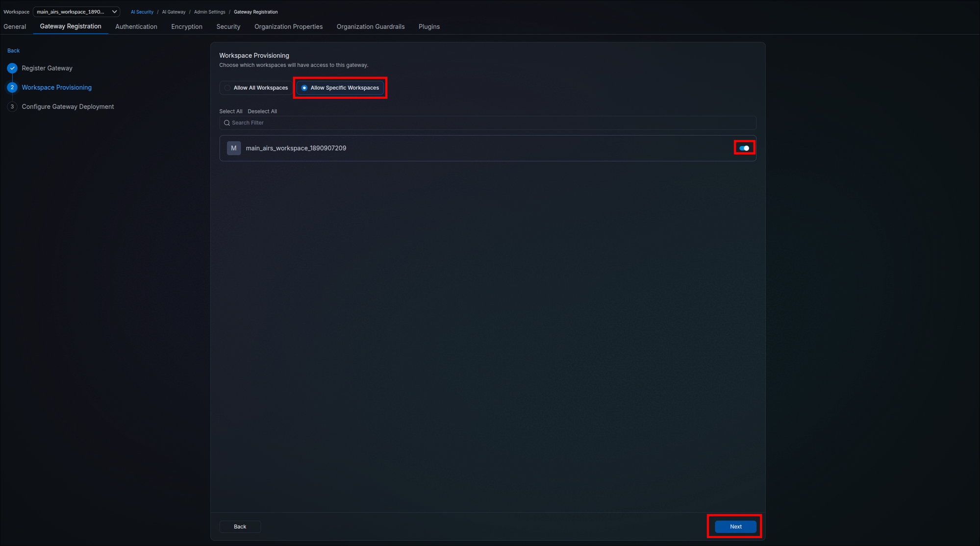This screenshot has height=546, width=980.
Task: Click AI Security breadcrumb link
Action: 142,12
